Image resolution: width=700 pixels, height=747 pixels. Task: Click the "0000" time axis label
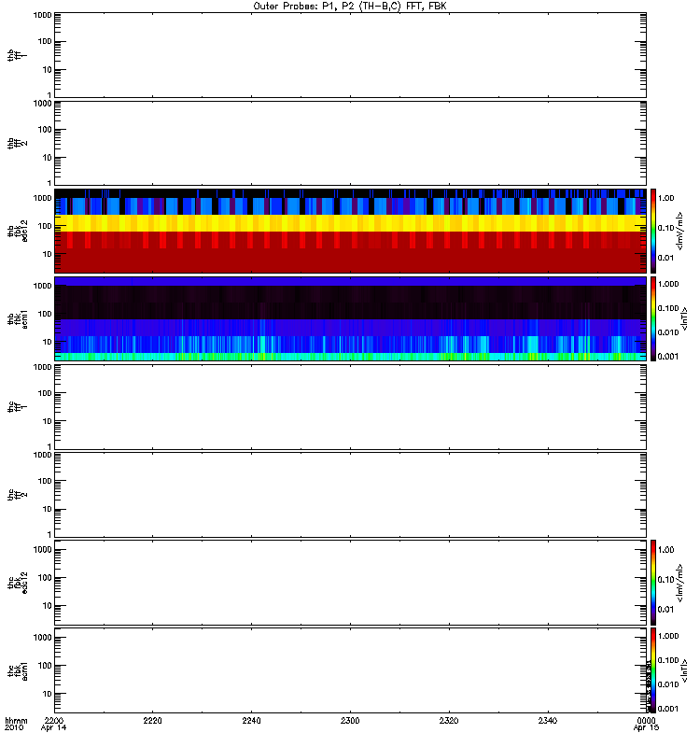[x=646, y=720]
